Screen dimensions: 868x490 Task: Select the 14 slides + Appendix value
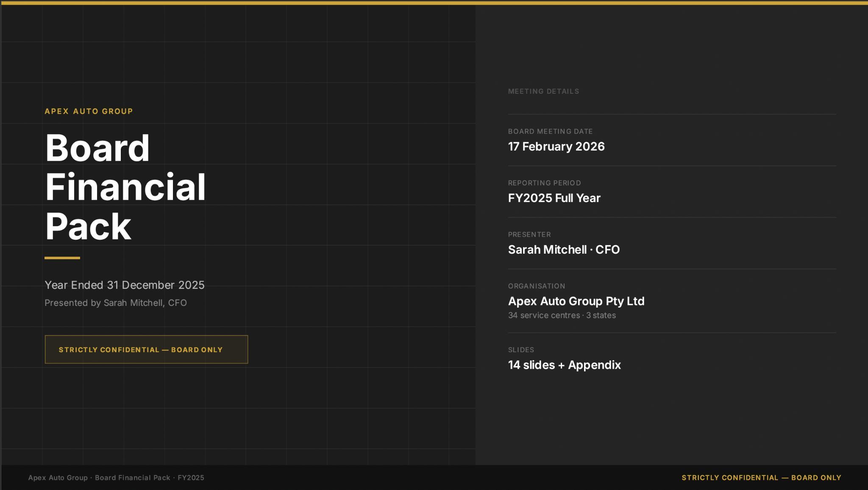564,365
